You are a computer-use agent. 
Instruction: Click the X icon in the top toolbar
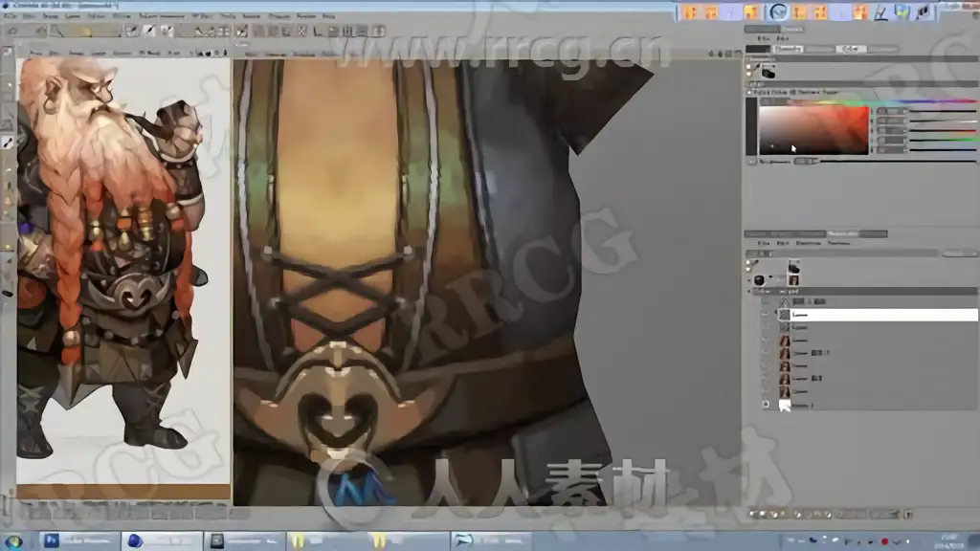[301, 31]
